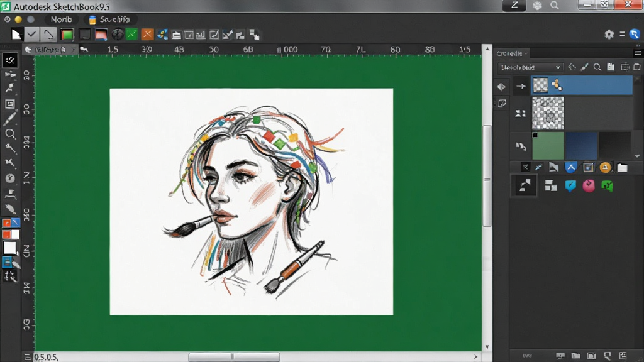The width and height of the screenshot is (644, 362).
Task: Click the last stacked-squares icon in top toolbar
Action: pos(254,35)
